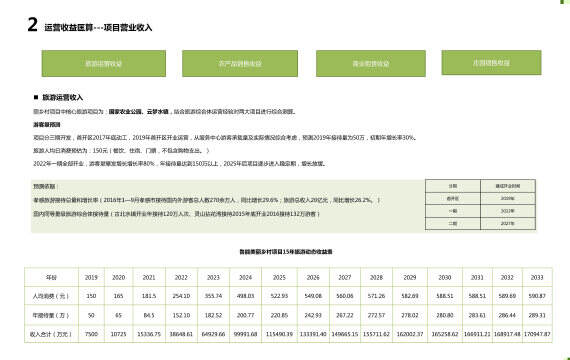Viewport: 570px width, 360px height.
Task: Click the 15-year revenue table caption
Action: (286, 252)
